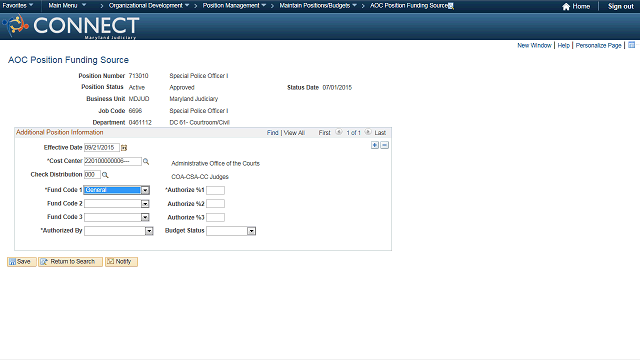
Task: Click the Personalize Page link
Action: click(x=598, y=45)
